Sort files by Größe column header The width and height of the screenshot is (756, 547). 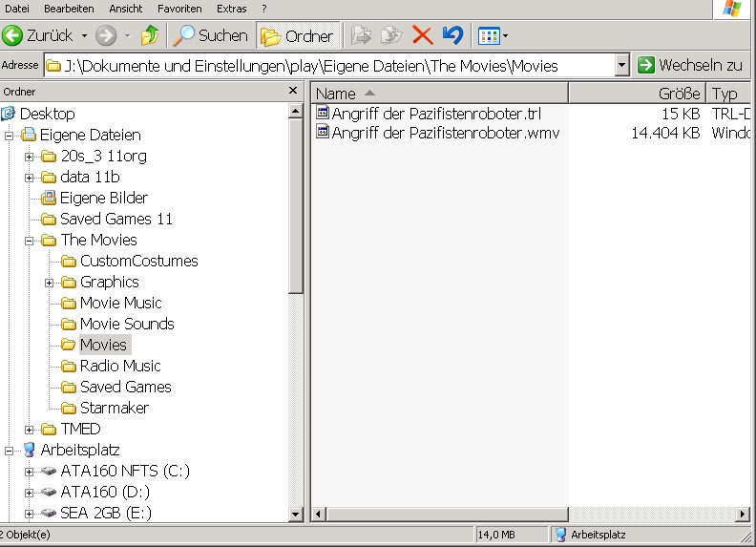tap(636, 94)
